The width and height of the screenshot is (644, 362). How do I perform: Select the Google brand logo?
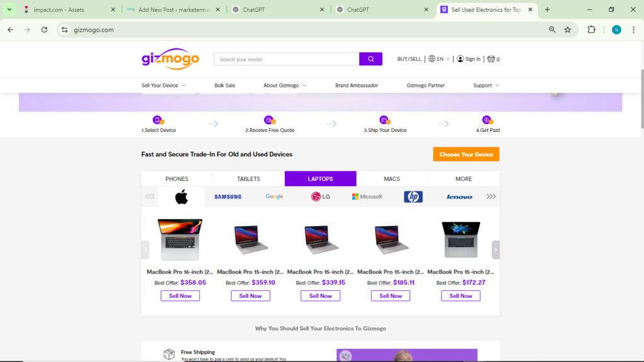(x=274, y=197)
